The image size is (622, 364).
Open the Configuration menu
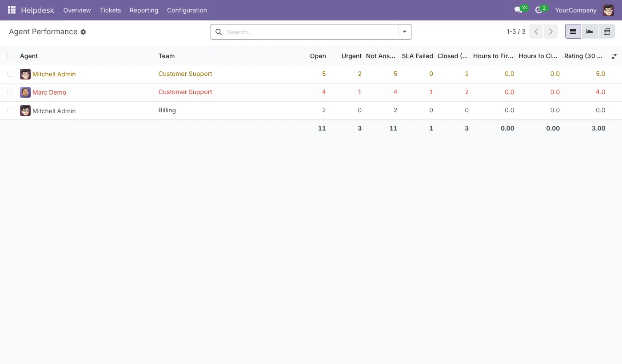[187, 10]
